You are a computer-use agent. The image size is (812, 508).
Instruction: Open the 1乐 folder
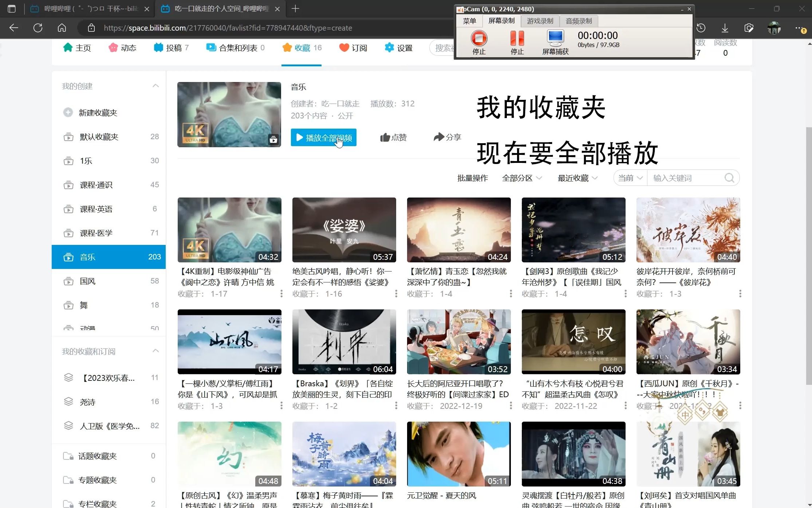point(109,161)
